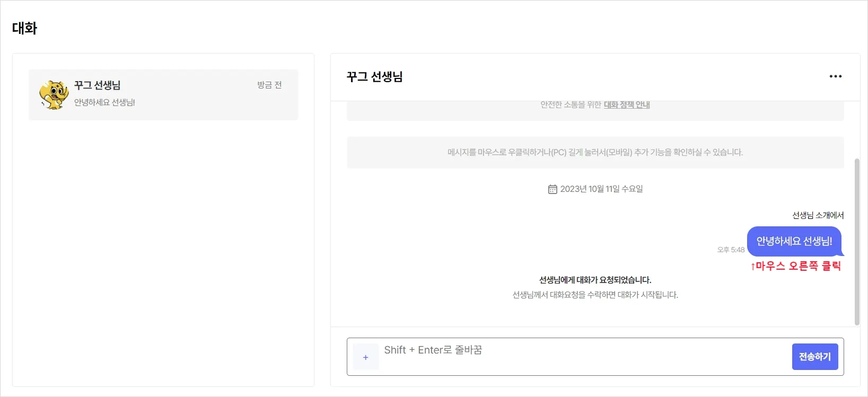Open the 꾸그 선생님 conversation in the list
Viewport: 868px width, 397px height.
163,95
